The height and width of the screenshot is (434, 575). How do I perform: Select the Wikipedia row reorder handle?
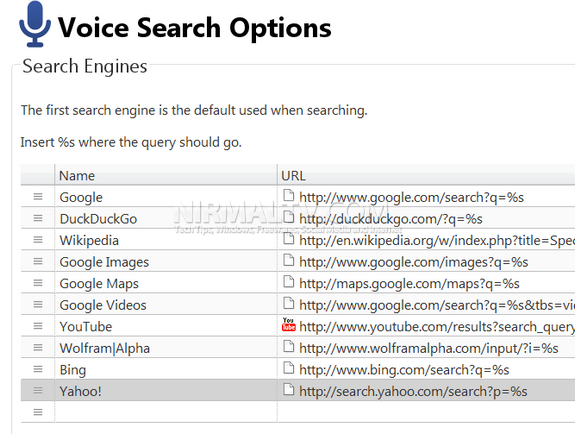pyautogui.click(x=38, y=240)
